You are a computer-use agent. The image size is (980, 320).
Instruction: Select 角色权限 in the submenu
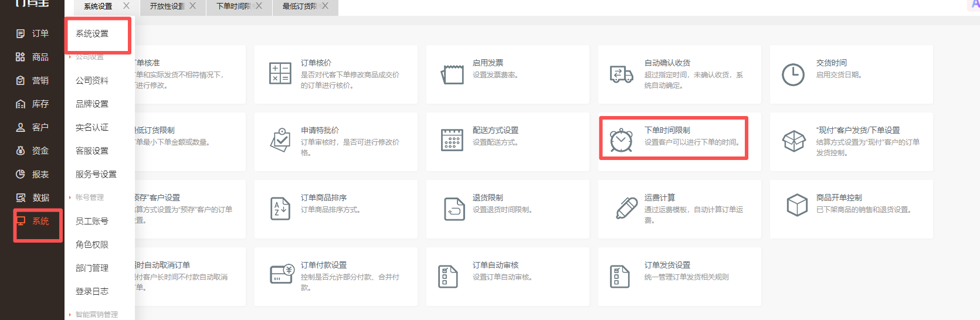(92, 244)
